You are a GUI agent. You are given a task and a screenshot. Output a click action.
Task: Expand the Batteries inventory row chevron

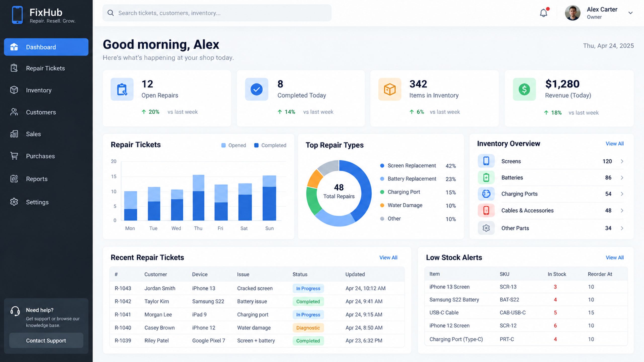tap(622, 178)
